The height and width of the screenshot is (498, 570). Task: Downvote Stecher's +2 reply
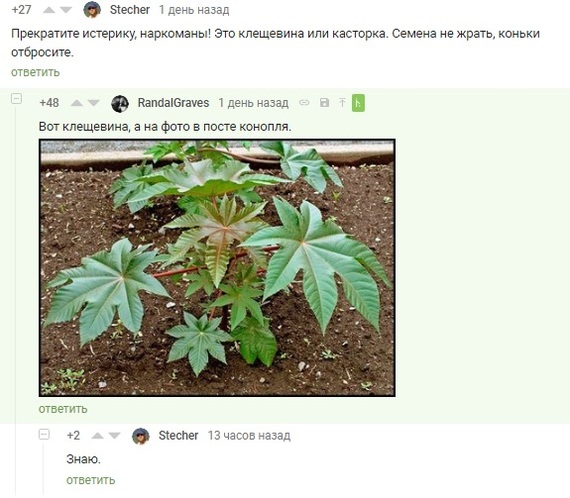coord(114,435)
